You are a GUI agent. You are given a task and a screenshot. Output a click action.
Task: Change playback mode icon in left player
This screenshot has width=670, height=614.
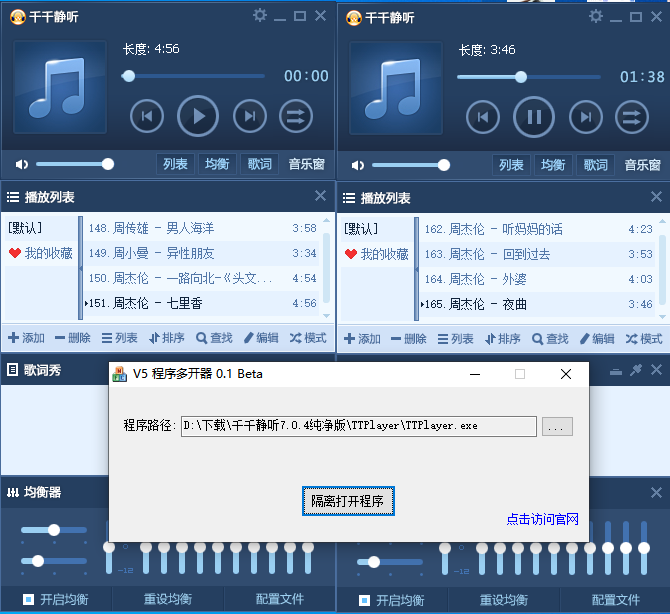(x=296, y=116)
